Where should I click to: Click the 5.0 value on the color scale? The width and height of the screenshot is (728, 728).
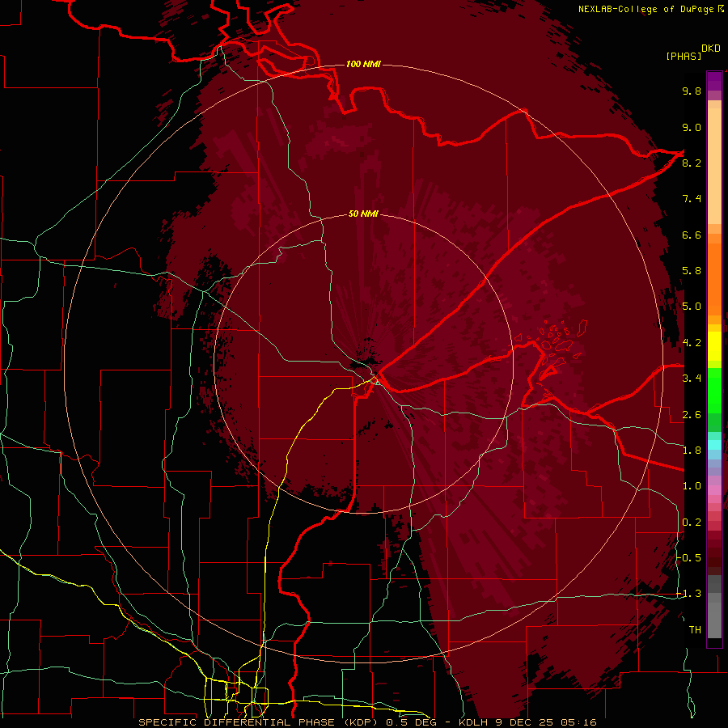(x=692, y=307)
